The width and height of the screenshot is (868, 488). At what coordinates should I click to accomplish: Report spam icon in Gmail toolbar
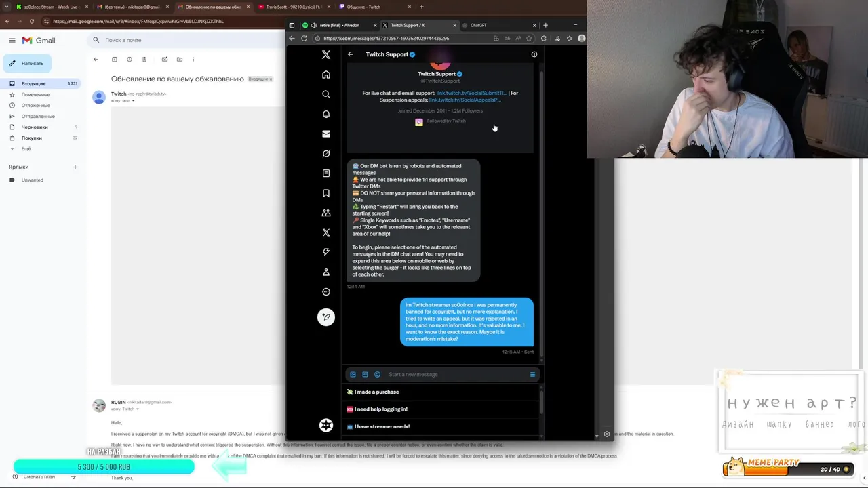tap(130, 60)
